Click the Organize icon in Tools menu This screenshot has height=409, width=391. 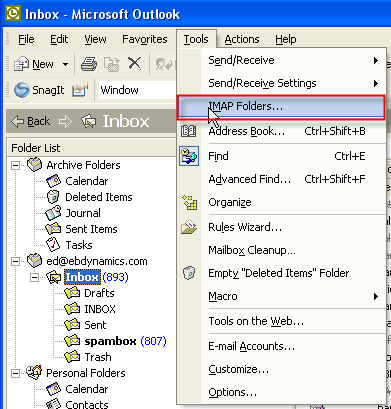(x=189, y=202)
